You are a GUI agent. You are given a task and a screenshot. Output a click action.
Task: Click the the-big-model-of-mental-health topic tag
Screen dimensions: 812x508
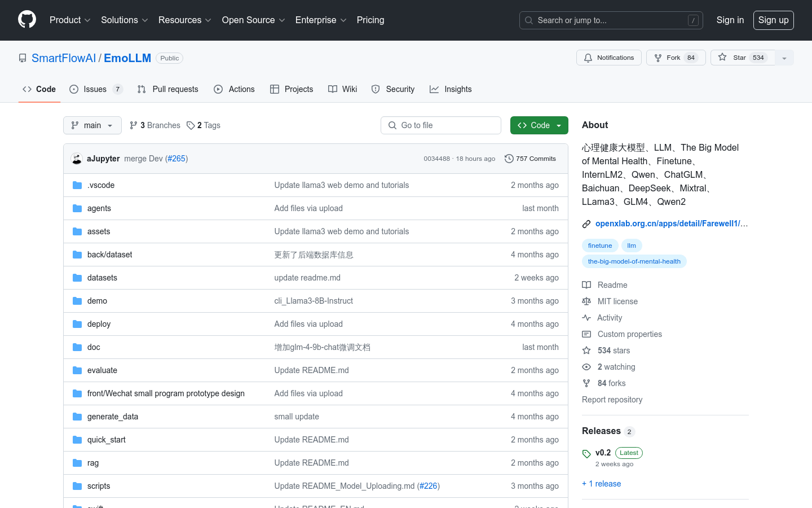coord(634,261)
